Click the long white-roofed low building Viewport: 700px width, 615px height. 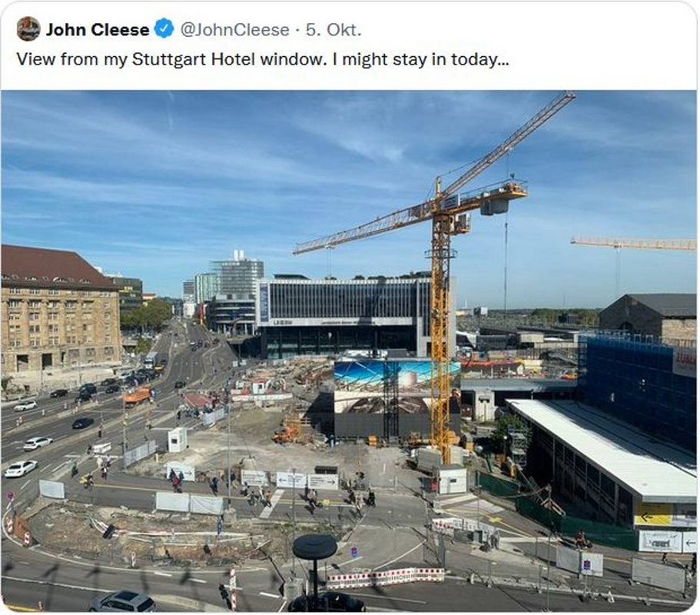coord(602,464)
